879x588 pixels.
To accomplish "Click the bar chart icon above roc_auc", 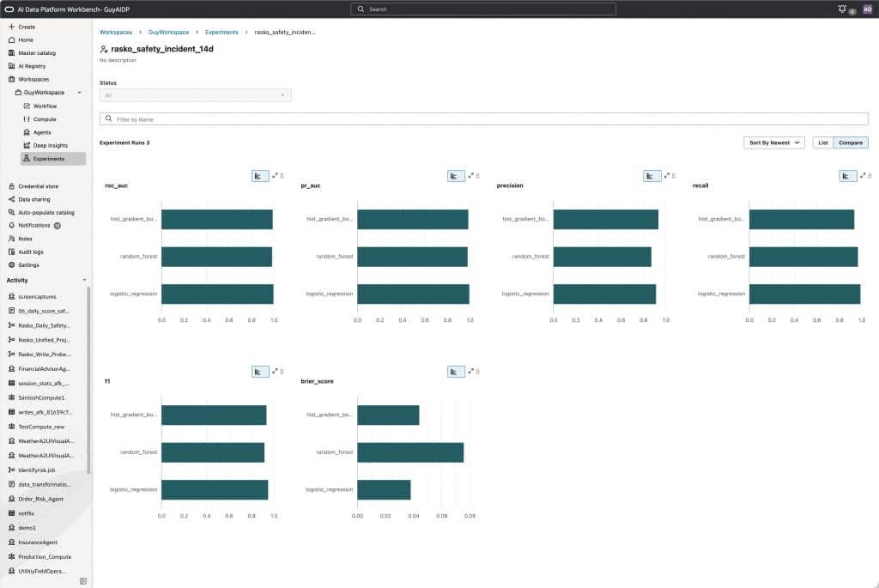I will (259, 176).
